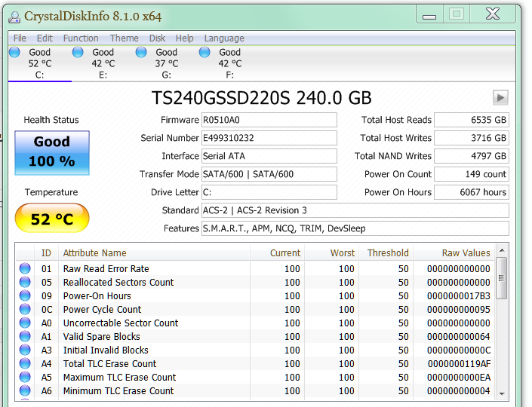This screenshot has height=407, width=532.
Task: Click the CrystalDiskInfo title bar app icon
Action: [14, 17]
